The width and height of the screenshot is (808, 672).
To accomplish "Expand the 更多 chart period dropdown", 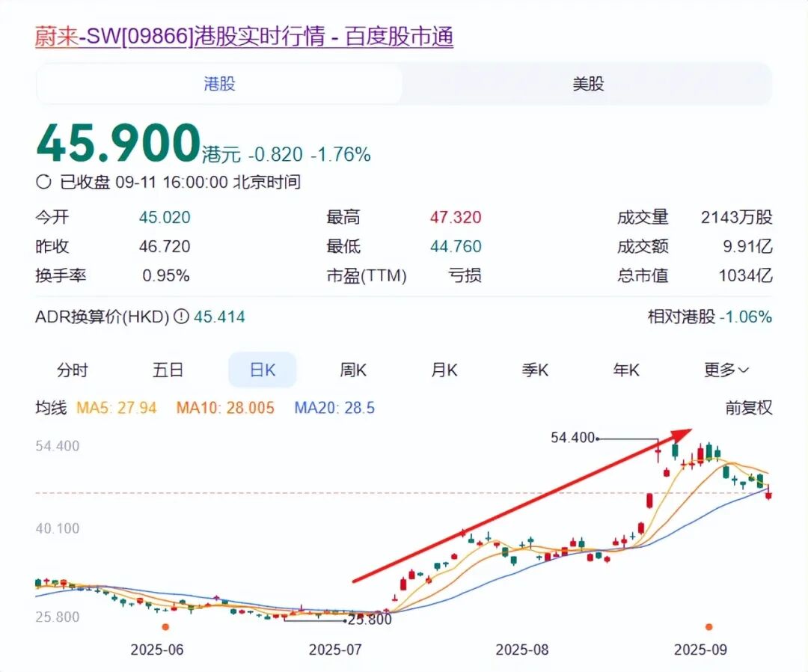I will click(x=726, y=370).
